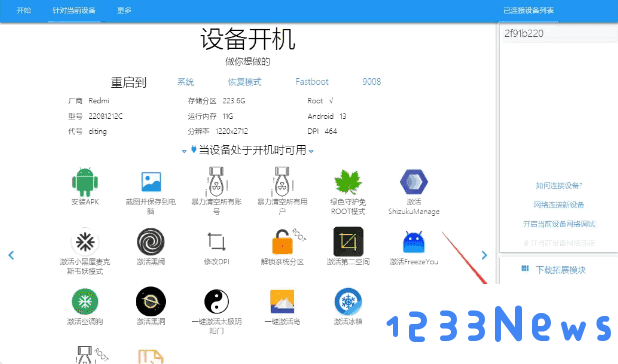This screenshot has width=618, height=364.
Task: Click the storage value 223.5G
Action: pos(234,101)
